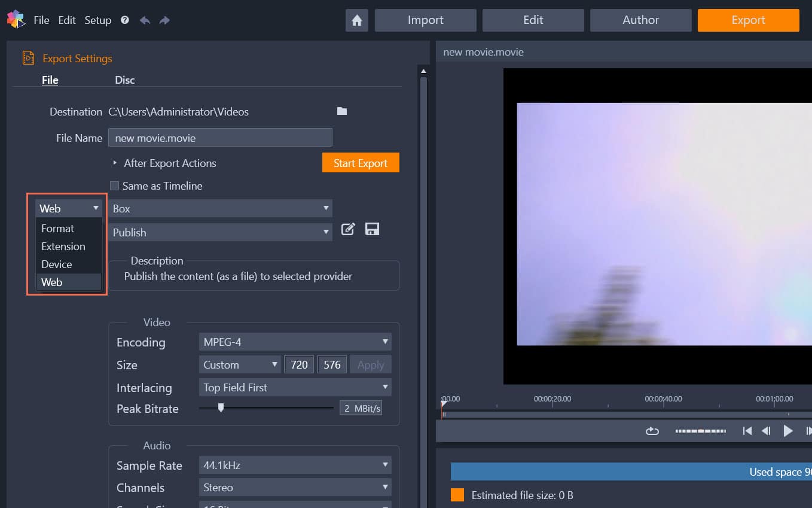
Task: Click the preview video thumbnail
Action: pos(664,224)
